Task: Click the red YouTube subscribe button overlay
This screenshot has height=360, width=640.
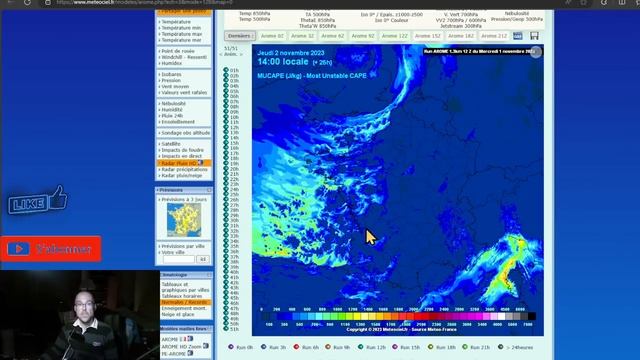Action: 51,249
